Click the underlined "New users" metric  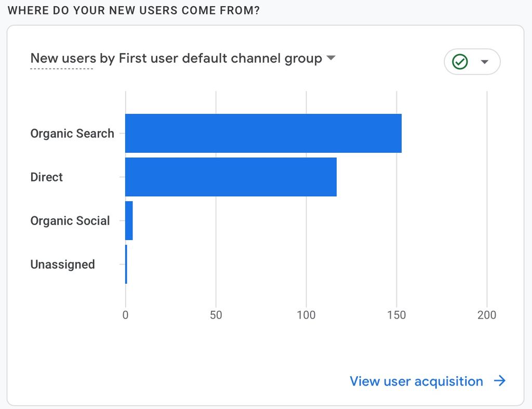(63, 58)
